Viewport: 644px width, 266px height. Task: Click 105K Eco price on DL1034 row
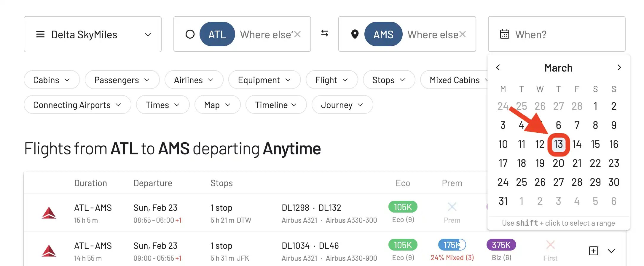pyautogui.click(x=403, y=245)
